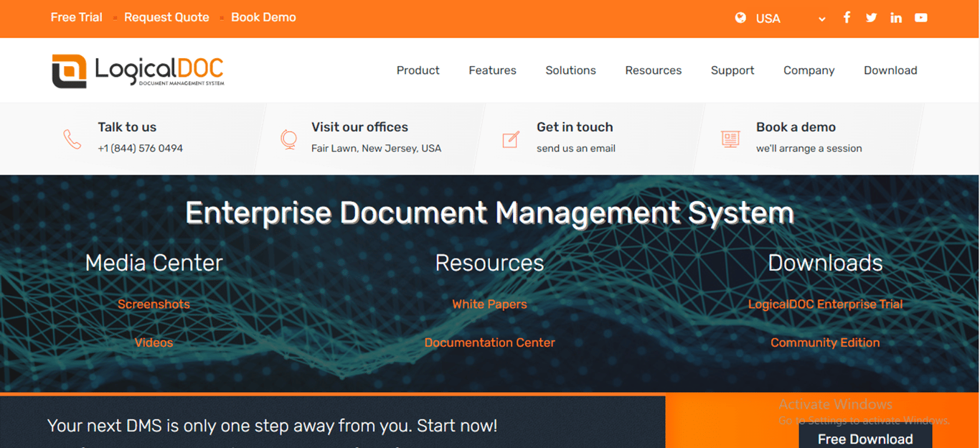The height and width of the screenshot is (448, 980).
Task: Open the Features menu
Action: (492, 70)
